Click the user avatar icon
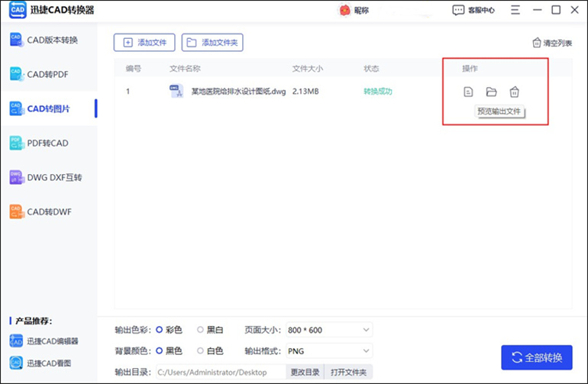The width and height of the screenshot is (588, 384). [x=344, y=11]
